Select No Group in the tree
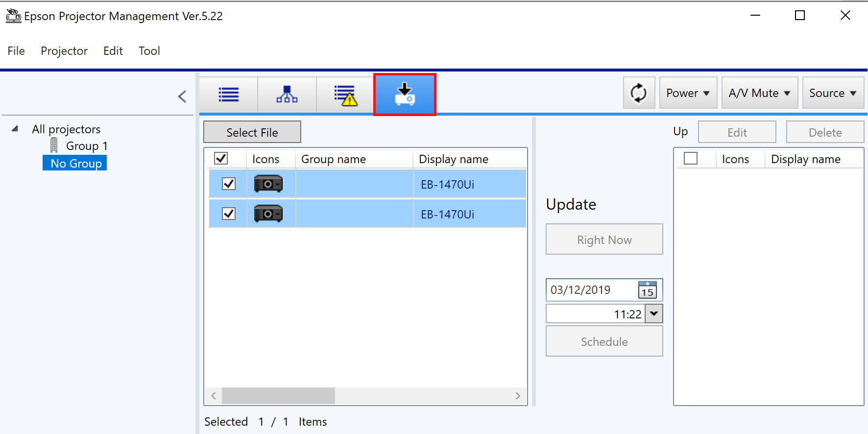 75,163
